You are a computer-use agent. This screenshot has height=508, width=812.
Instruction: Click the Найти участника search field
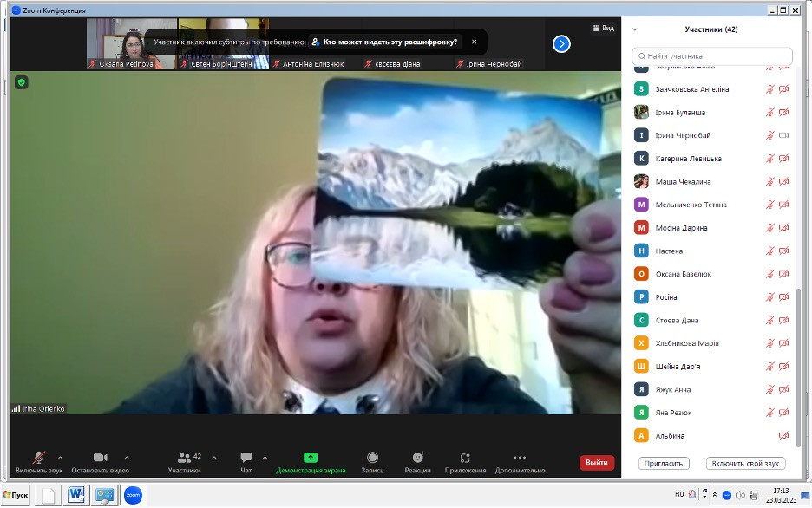(x=712, y=55)
